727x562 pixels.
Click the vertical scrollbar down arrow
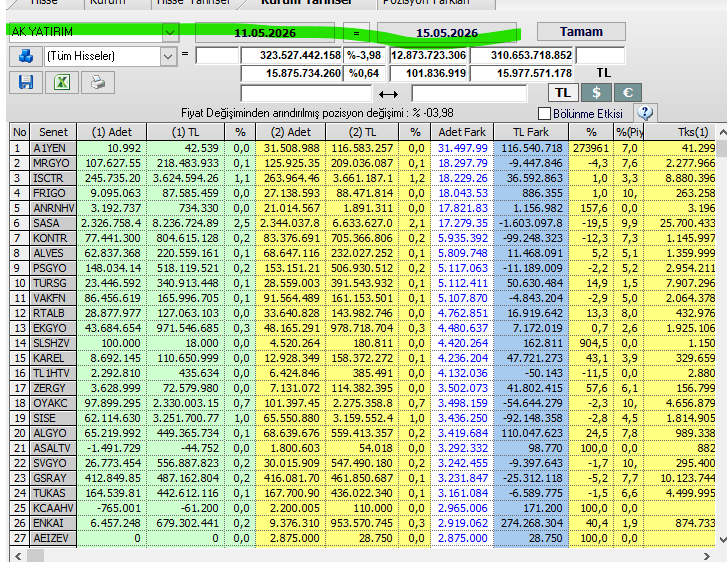[722, 540]
